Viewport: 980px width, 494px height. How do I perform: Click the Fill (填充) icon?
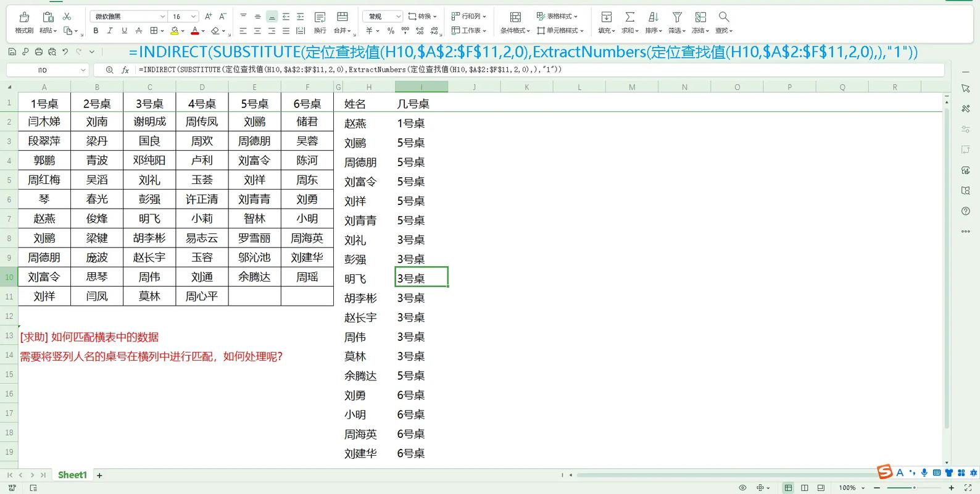(x=606, y=17)
